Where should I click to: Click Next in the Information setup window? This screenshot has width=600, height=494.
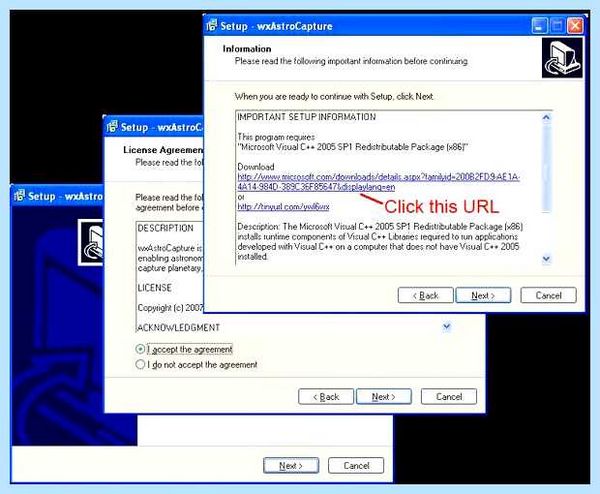[x=483, y=295]
